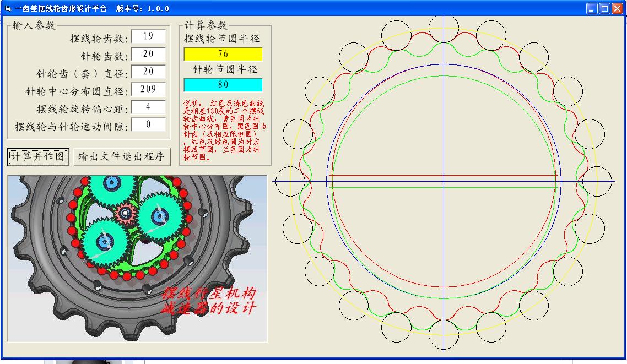The image size is (627, 364).
Task: Click the 针轮齿（套）直径 input field
Action: pos(148,72)
